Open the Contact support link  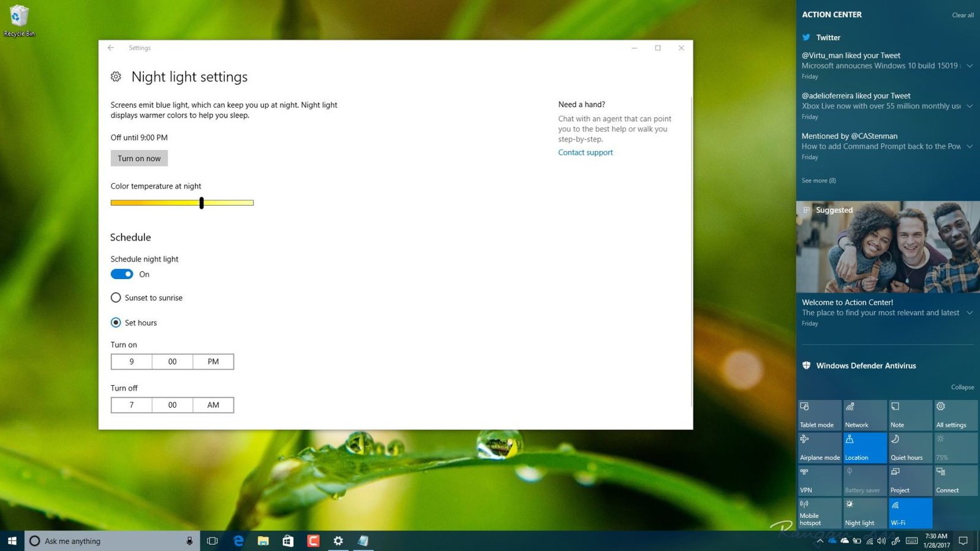coord(585,152)
